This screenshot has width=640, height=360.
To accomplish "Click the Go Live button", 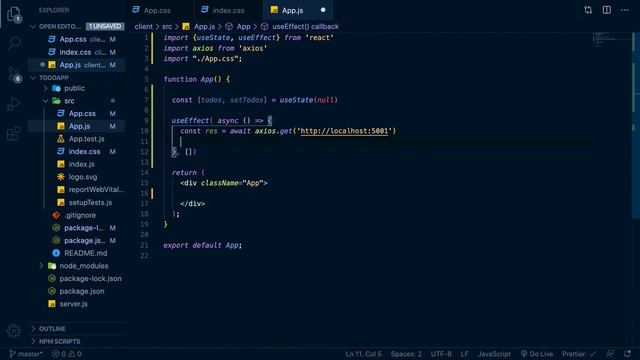I will (537, 354).
